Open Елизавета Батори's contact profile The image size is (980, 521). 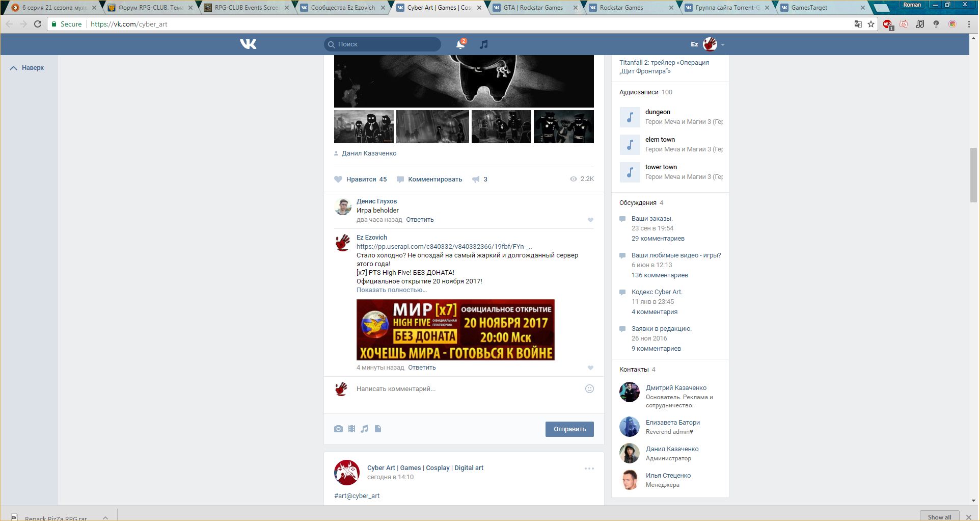coord(673,423)
